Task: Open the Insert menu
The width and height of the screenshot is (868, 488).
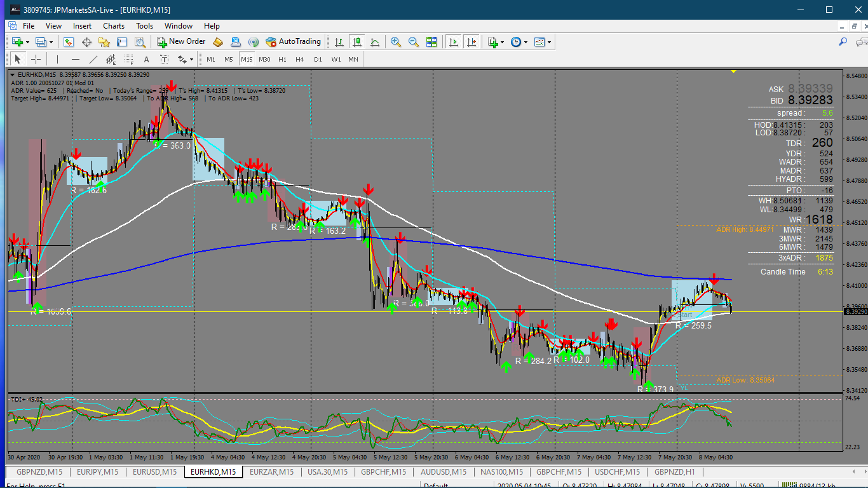Action: click(82, 26)
